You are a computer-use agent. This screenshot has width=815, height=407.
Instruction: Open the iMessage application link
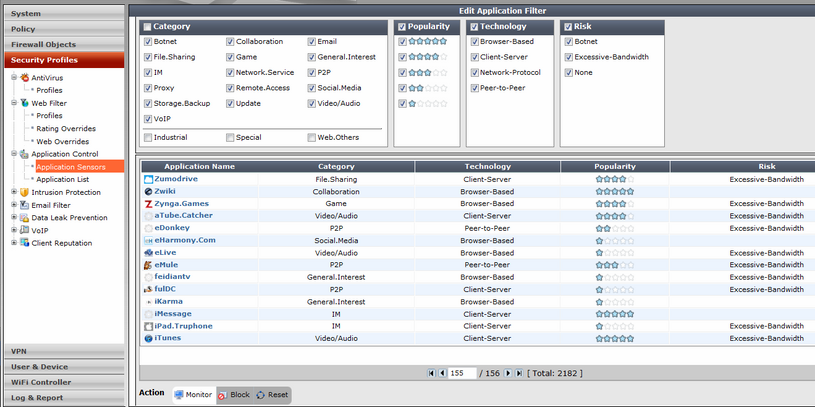click(173, 314)
